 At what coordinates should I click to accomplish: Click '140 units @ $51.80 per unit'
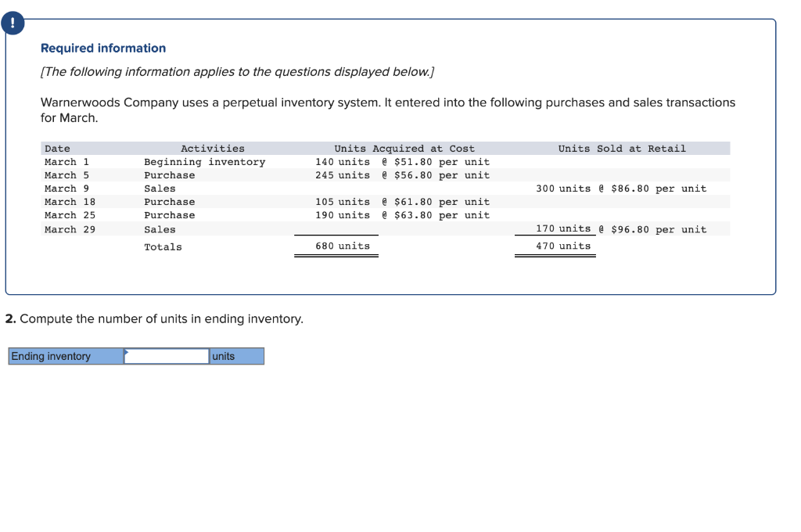[403, 162]
